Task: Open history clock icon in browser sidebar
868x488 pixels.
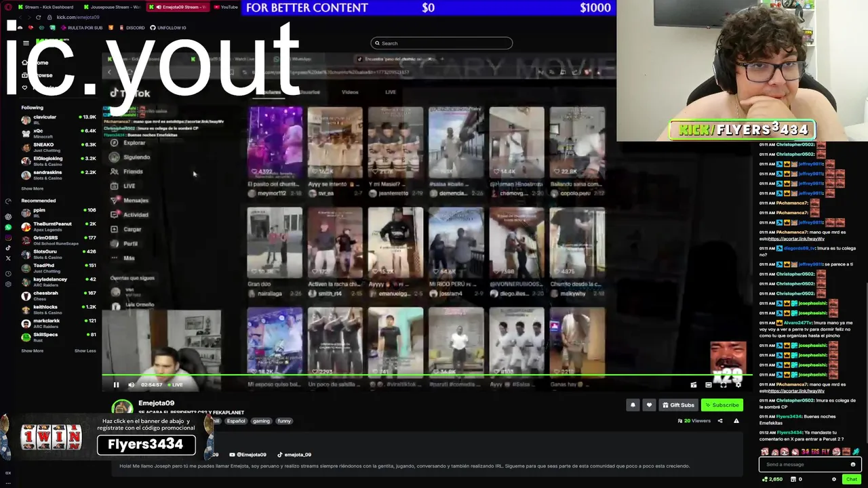Action: coord(8,274)
